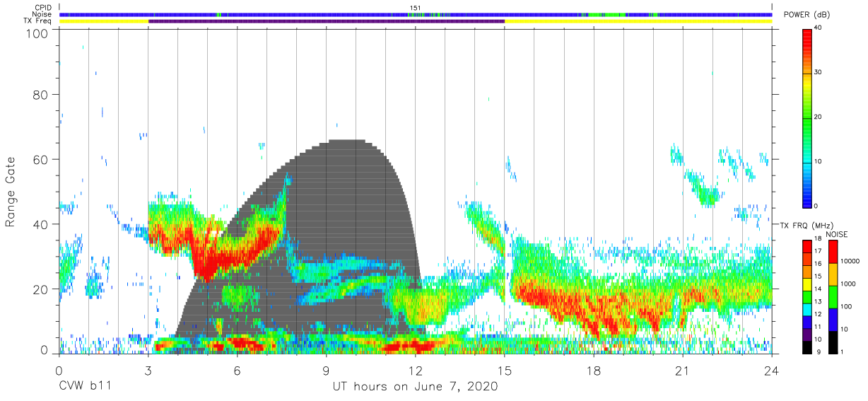Click 'UT hours on June 7, 2020' title
This screenshot has height=401, width=868.
(x=415, y=387)
